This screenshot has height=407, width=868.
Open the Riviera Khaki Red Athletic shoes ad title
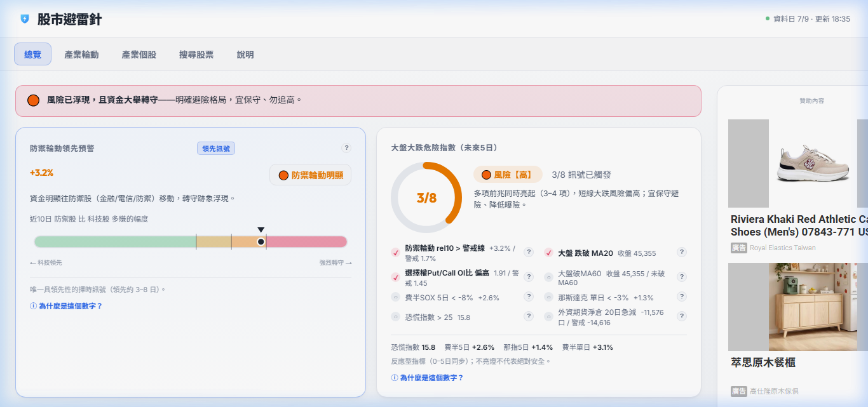coord(799,225)
